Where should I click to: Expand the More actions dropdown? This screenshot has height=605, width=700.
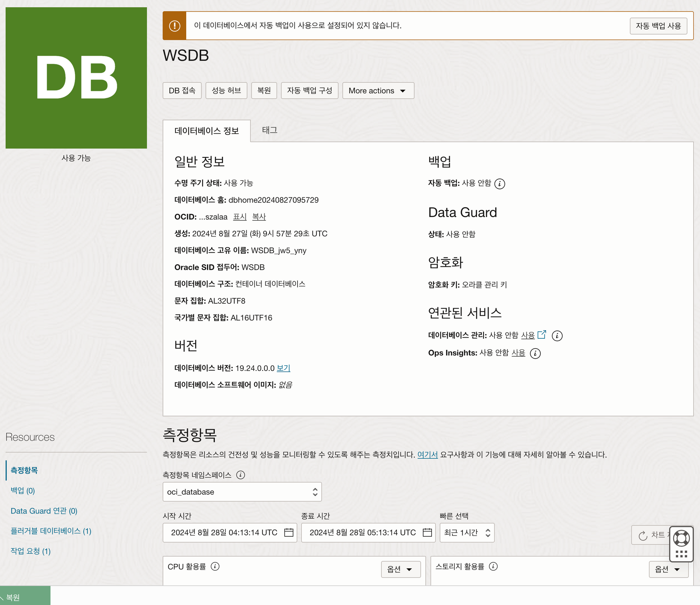(378, 91)
